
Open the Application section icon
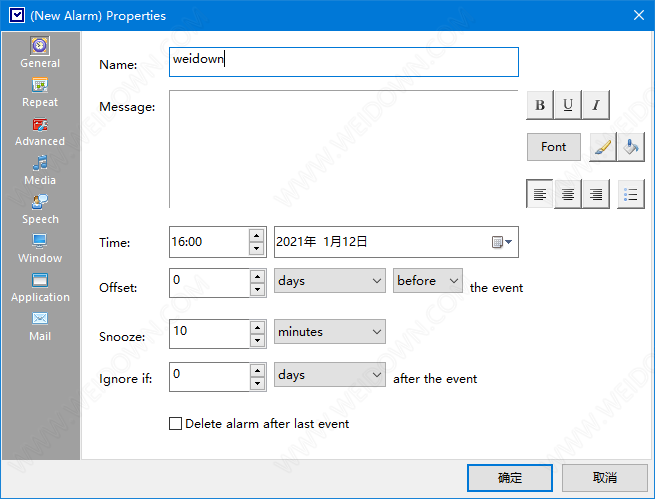(x=40, y=280)
